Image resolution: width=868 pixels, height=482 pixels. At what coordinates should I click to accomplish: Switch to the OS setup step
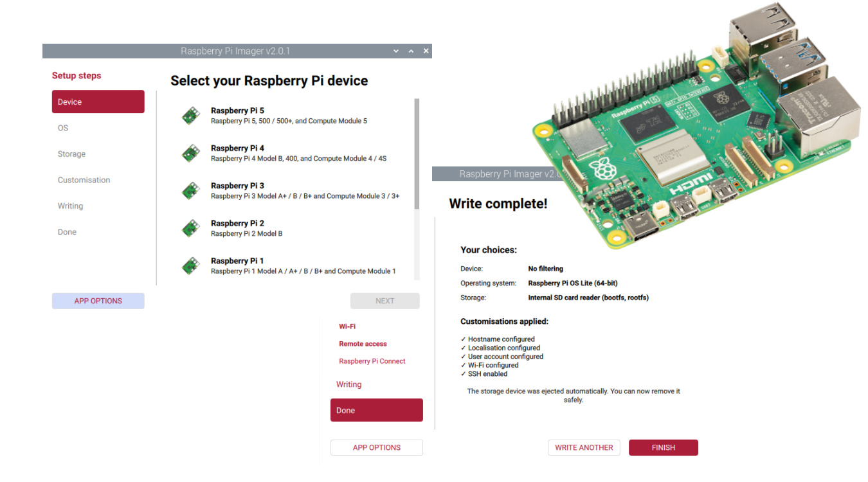point(62,127)
